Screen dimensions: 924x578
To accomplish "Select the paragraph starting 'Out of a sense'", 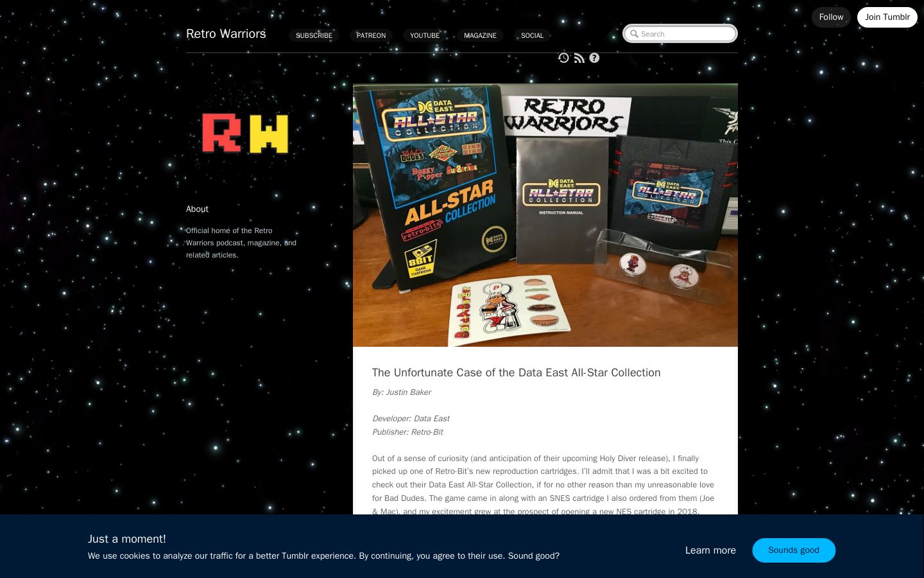I will (543, 485).
